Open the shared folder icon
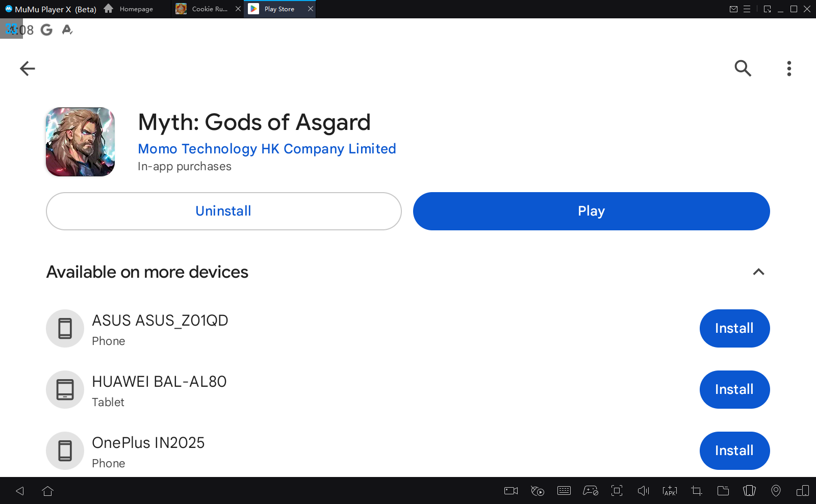 click(723, 491)
